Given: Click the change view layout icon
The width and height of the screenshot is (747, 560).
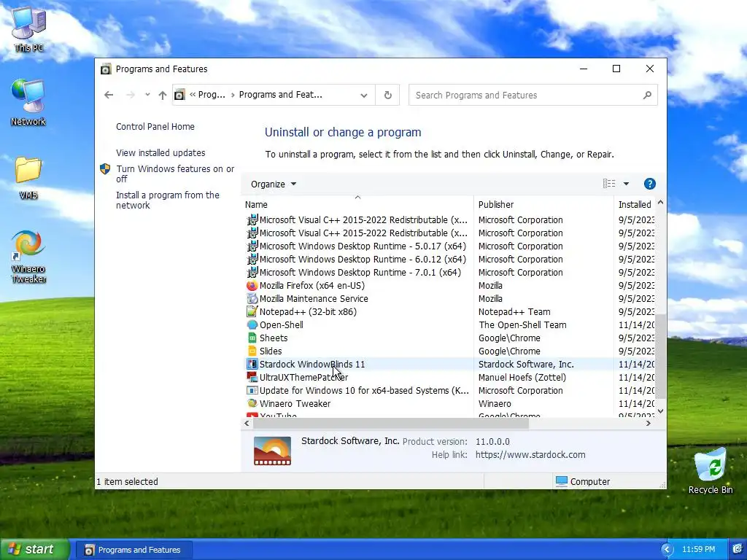Looking at the screenshot, I should [x=609, y=184].
